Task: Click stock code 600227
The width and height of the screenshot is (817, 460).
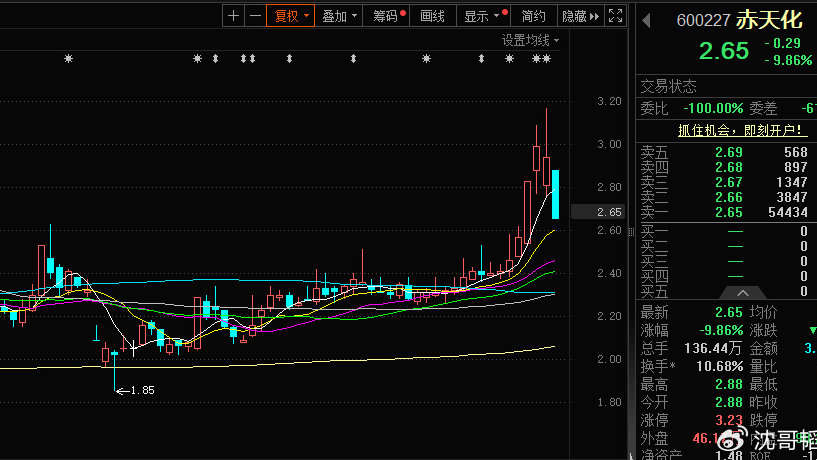Action: [x=703, y=20]
